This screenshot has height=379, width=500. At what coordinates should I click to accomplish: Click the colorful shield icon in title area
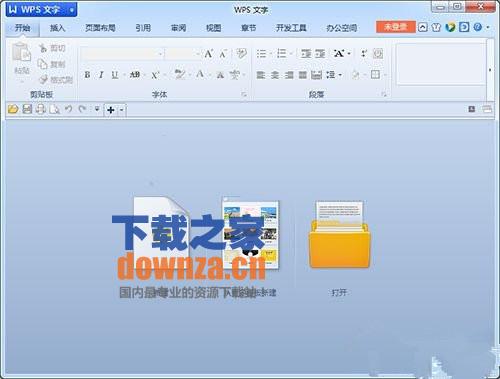pyautogui.click(x=450, y=27)
